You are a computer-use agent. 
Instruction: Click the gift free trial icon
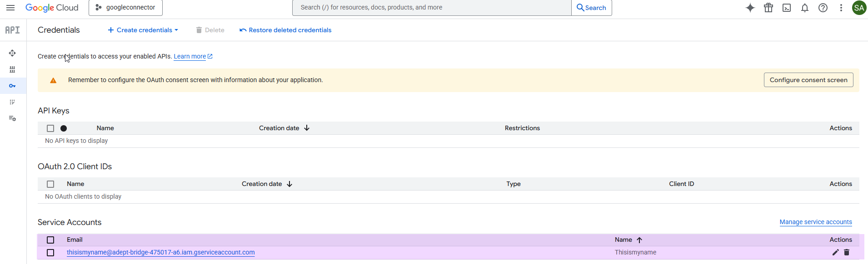(768, 8)
